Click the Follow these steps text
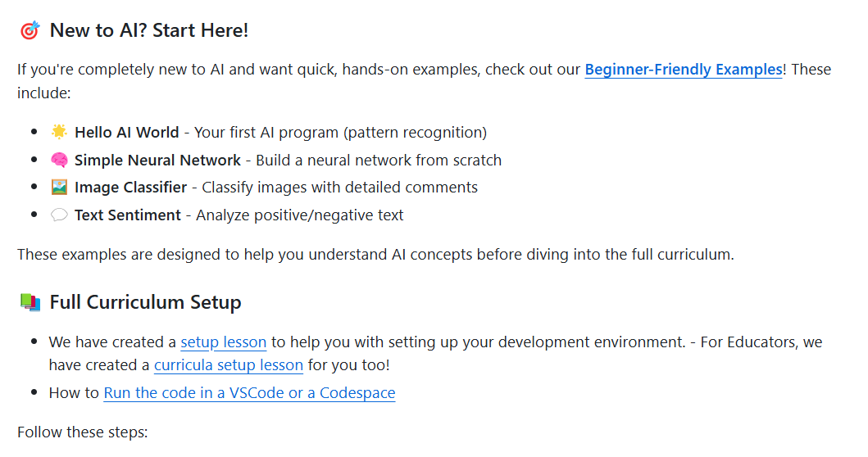 click(x=83, y=432)
